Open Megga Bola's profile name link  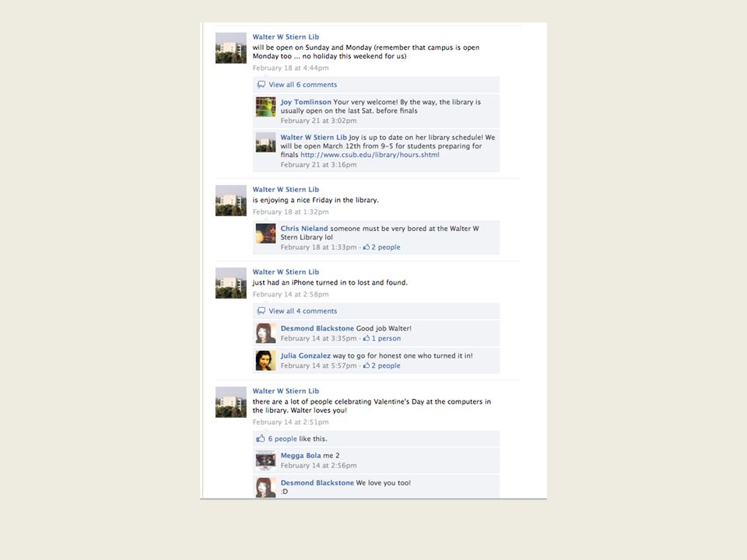click(x=300, y=456)
